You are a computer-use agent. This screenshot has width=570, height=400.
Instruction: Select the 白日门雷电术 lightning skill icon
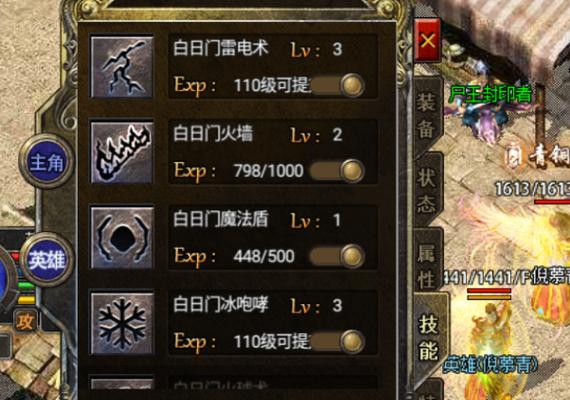point(122,67)
